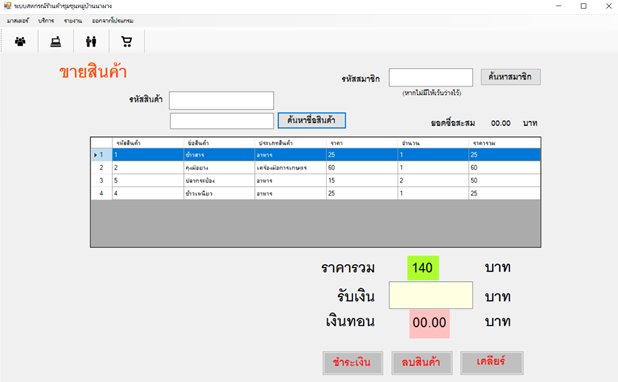Click the ชำระเงิน payment button

(352, 363)
